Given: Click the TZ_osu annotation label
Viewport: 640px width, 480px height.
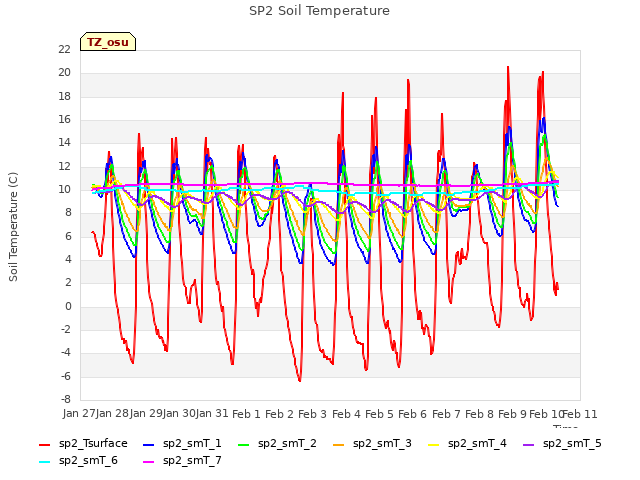Looking at the screenshot, I should point(108,42).
